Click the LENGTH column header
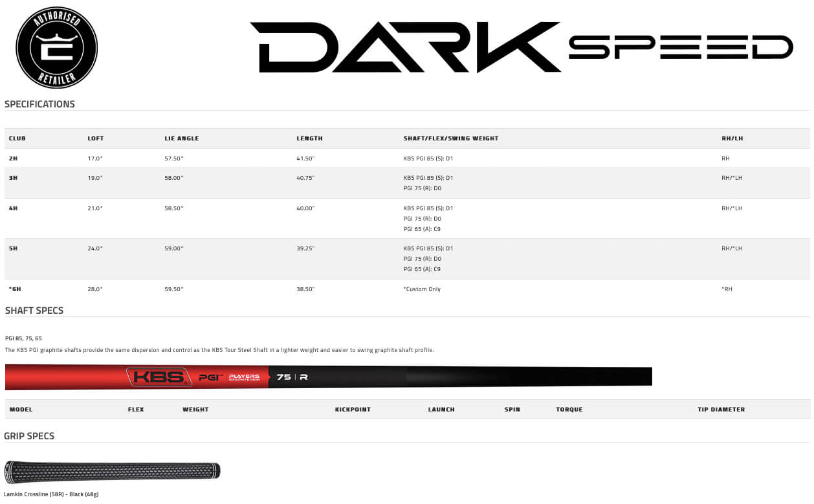Image resolution: width=814 pixels, height=504 pixels. pos(309,138)
